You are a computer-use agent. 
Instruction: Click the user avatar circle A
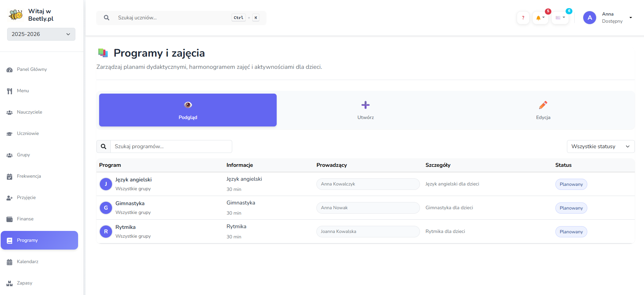coord(590,18)
